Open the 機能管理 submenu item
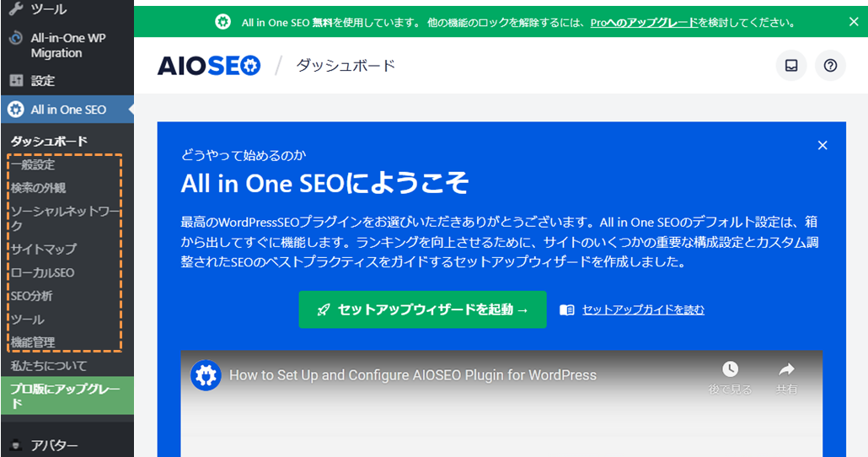The image size is (868, 457). point(33,342)
